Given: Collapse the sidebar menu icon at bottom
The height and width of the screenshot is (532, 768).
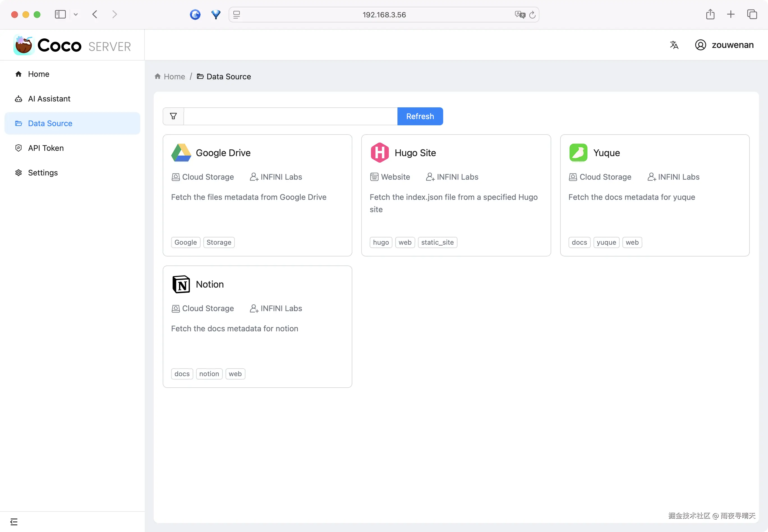Looking at the screenshot, I should pyautogui.click(x=14, y=522).
